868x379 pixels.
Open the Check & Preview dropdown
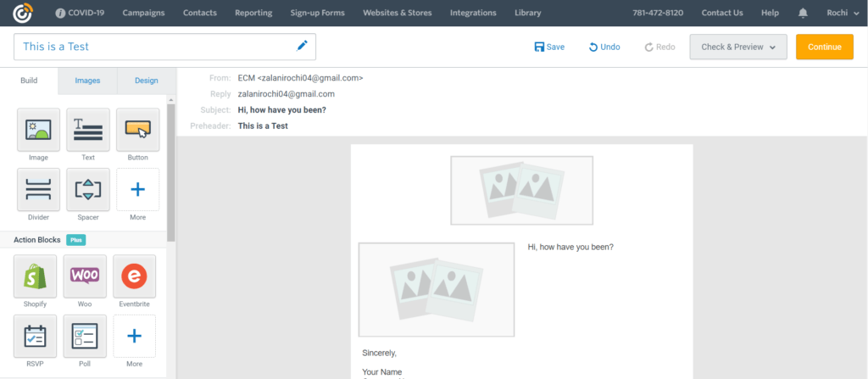[738, 47]
